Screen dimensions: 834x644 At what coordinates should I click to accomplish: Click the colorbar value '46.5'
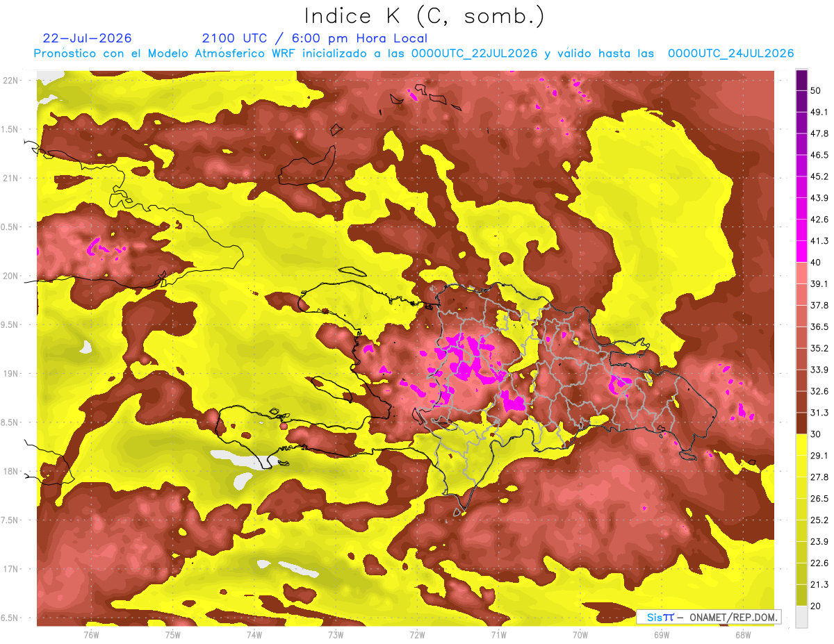coord(819,155)
